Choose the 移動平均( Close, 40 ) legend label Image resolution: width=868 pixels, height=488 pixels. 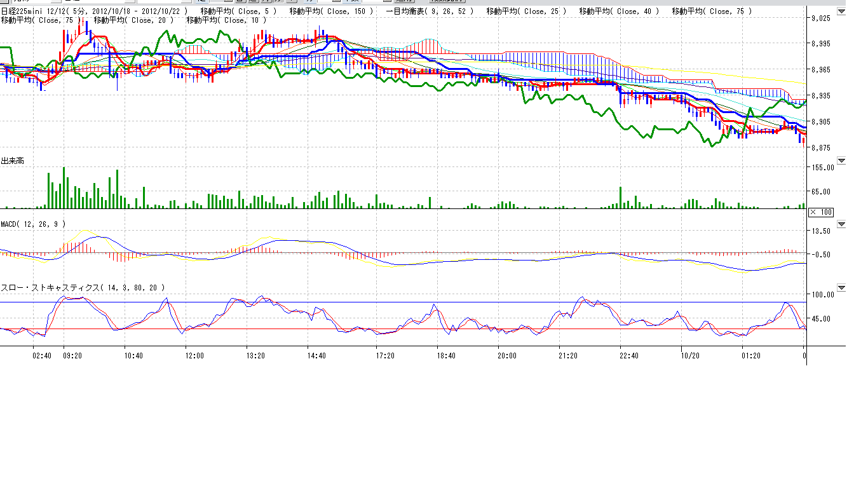coord(619,11)
